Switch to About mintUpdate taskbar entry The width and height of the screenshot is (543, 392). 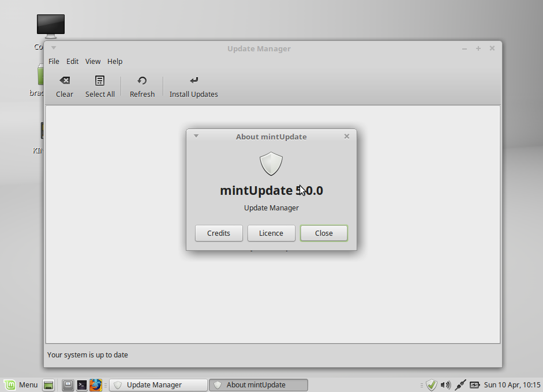coord(259,385)
